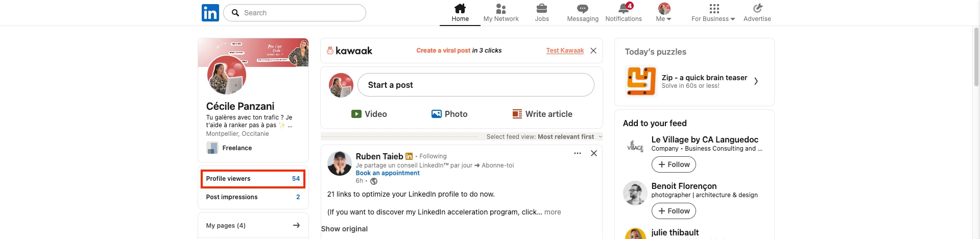Screen dimensions: 980x239
Task: Add a Photo to a post
Action: coord(449,114)
